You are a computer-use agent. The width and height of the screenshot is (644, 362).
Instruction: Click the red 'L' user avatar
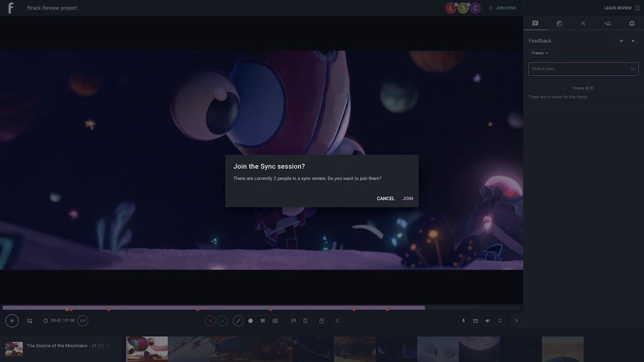coord(451,8)
